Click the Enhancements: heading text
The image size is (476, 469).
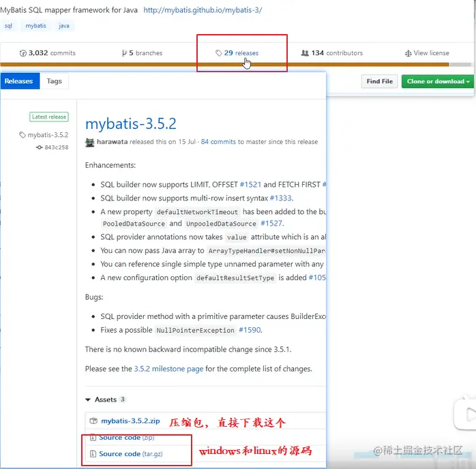pos(110,166)
